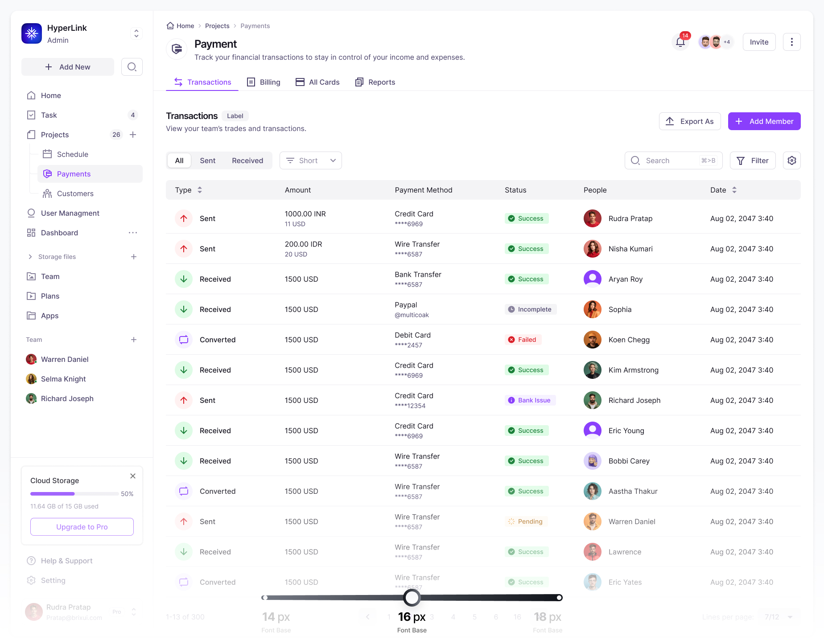Open the three-dot menu next to Dashboard
This screenshot has width=824, height=644.
132,233
